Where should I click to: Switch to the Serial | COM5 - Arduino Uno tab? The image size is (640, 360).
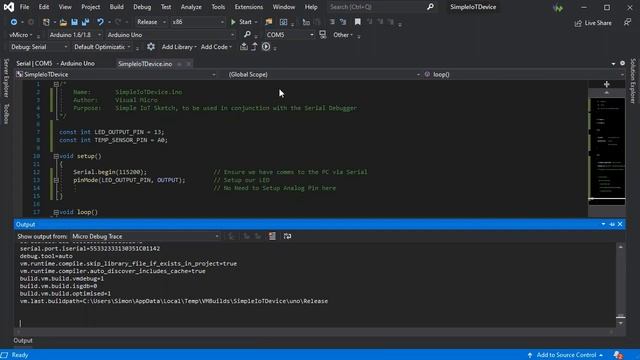pos(56,64)
